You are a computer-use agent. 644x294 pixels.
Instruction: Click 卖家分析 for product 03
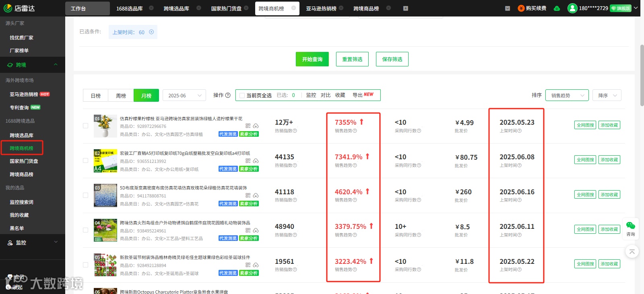pyautogui.click(x=249, y=204)
